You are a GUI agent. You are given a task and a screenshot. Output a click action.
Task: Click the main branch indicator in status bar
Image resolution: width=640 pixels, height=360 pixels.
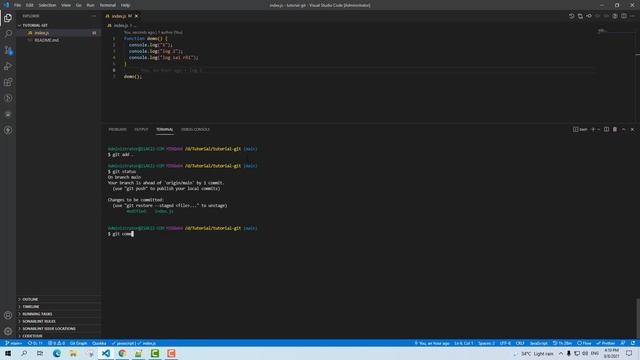coord(13,343)
